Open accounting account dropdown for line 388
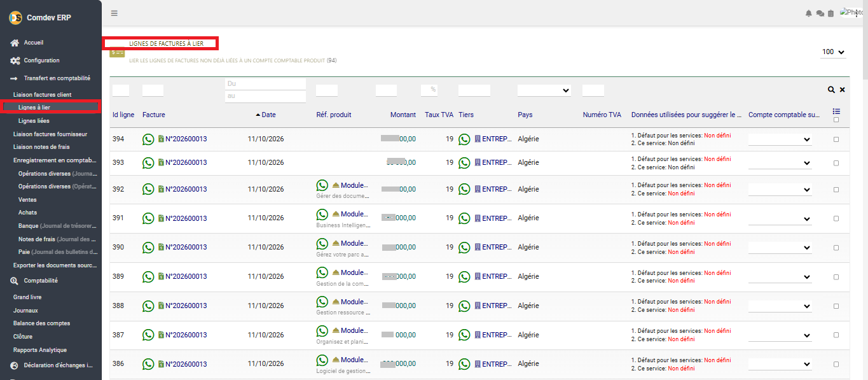This screenshot has width=868, height=380. click(780, 306)
